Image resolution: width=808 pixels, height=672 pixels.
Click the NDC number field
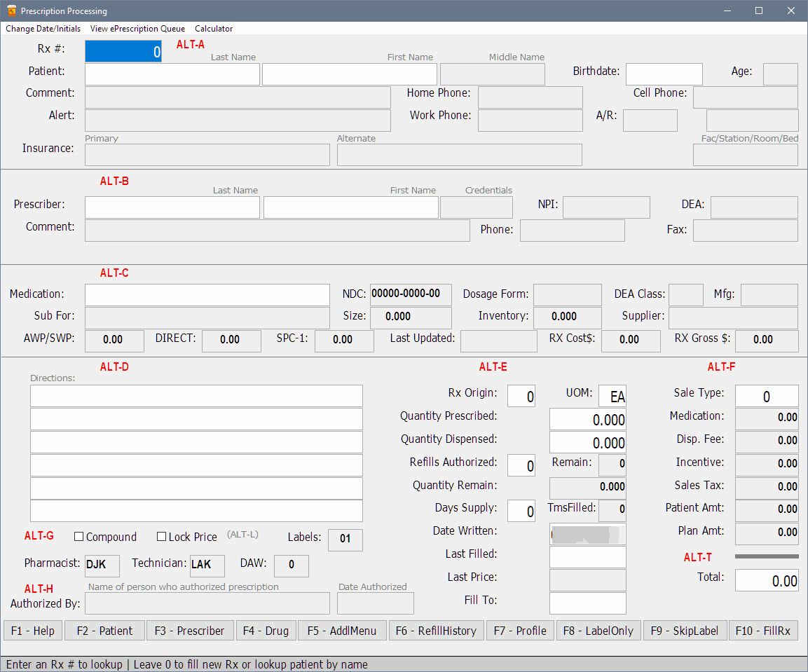tap(411, 295)
